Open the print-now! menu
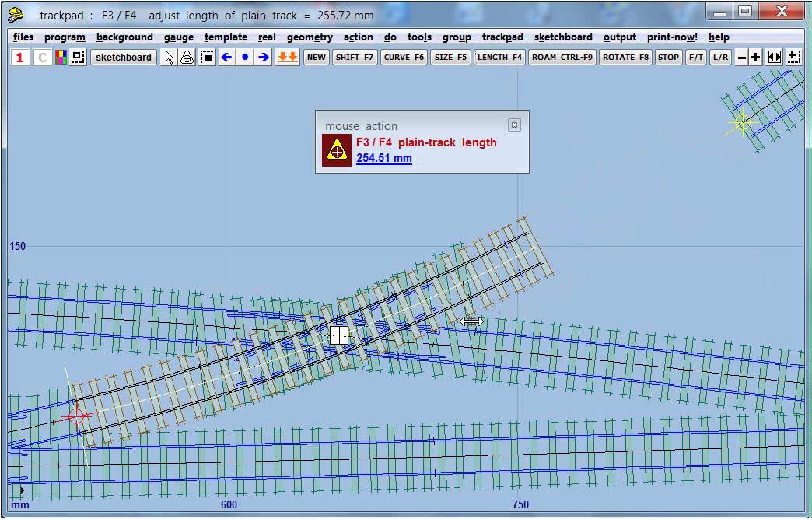The width and height of the screenshot is (812, 520). click(672, 37)
